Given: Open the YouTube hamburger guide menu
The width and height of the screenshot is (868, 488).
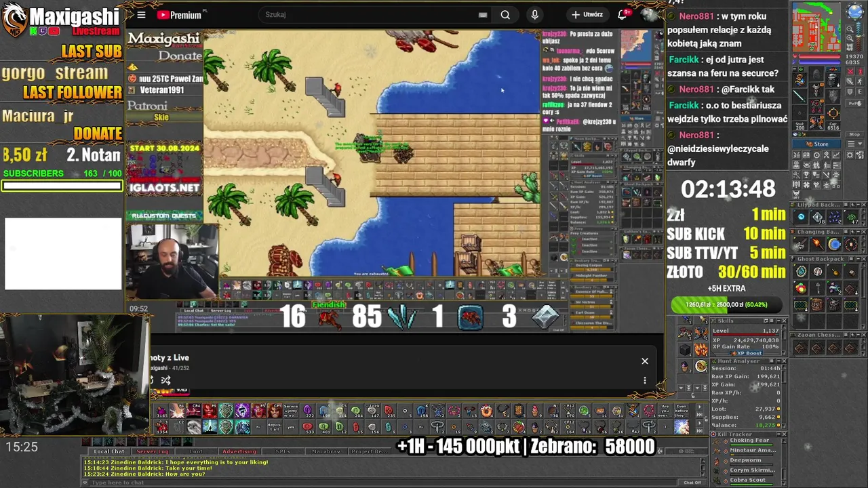Looking at the screenshot, I should coord(141,15).
